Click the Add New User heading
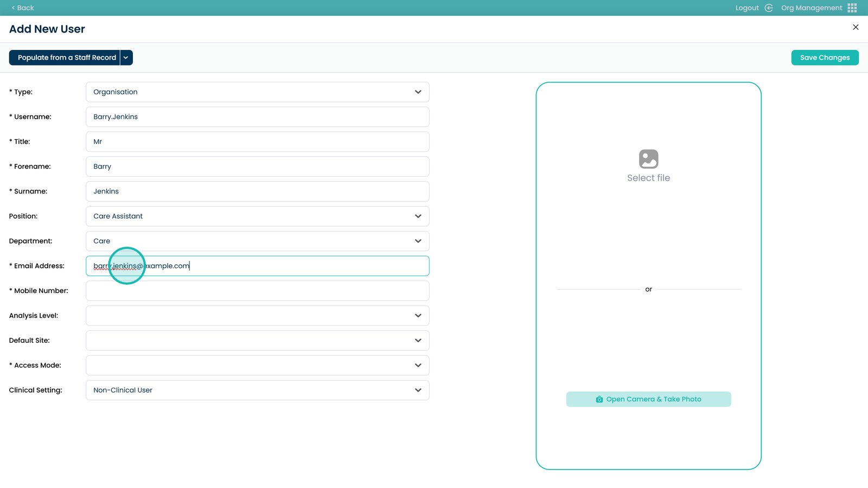 47,29
